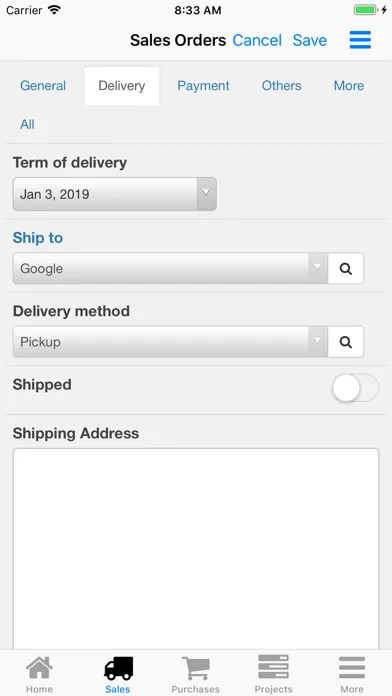Search Delivery method with magnifier icon
Image resolution: width=392 pixels, height=696 pixels.
pos(346,342)
